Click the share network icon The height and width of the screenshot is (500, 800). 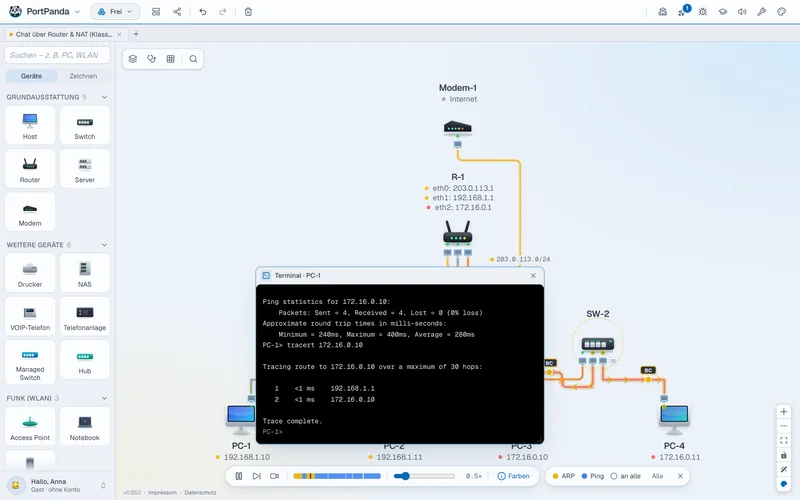pyautogui.click(x=177, y=12)
